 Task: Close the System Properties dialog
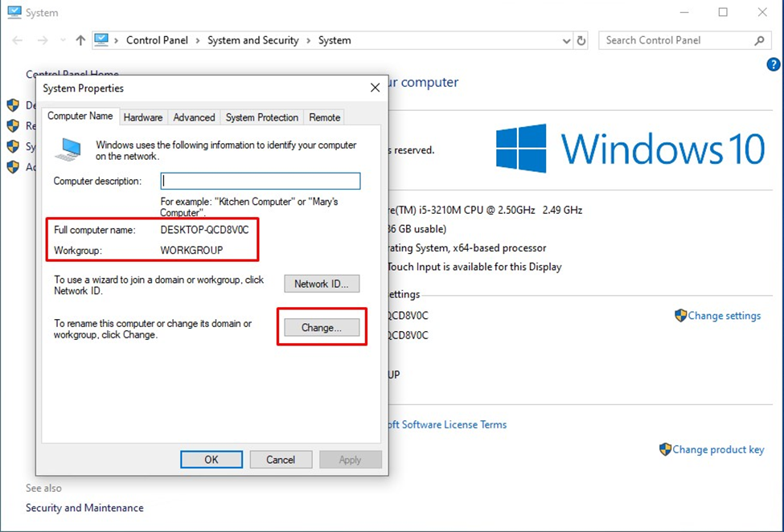[x=374, y=88]
